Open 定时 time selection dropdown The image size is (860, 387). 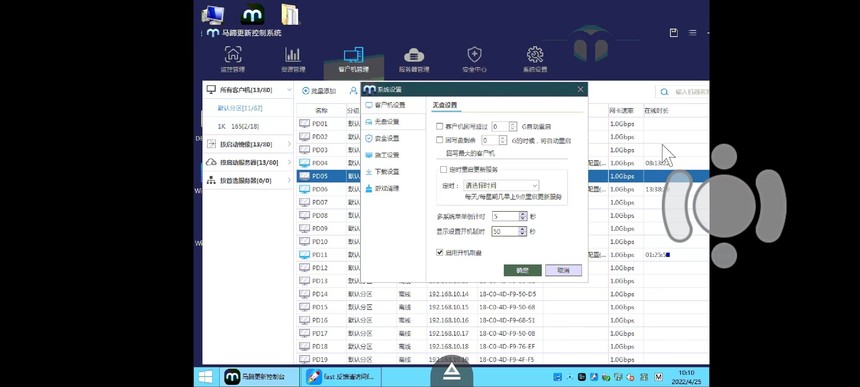pos(501,186)
